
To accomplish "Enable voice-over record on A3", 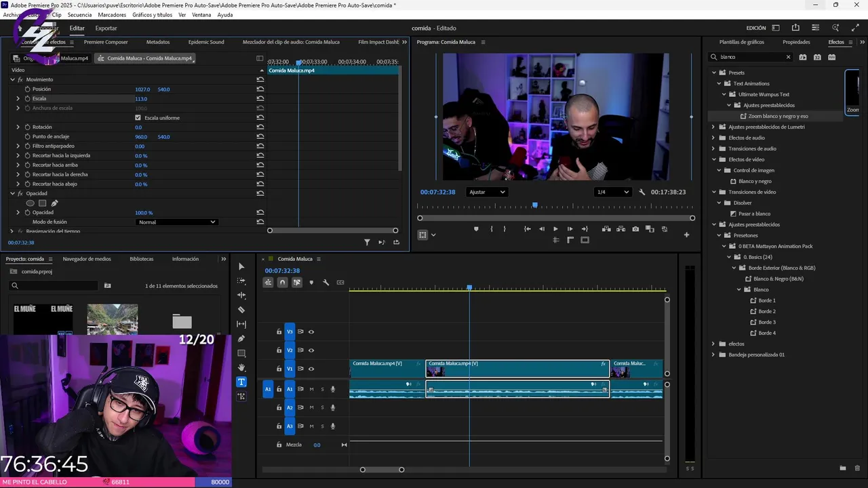I will coord(333,426).
